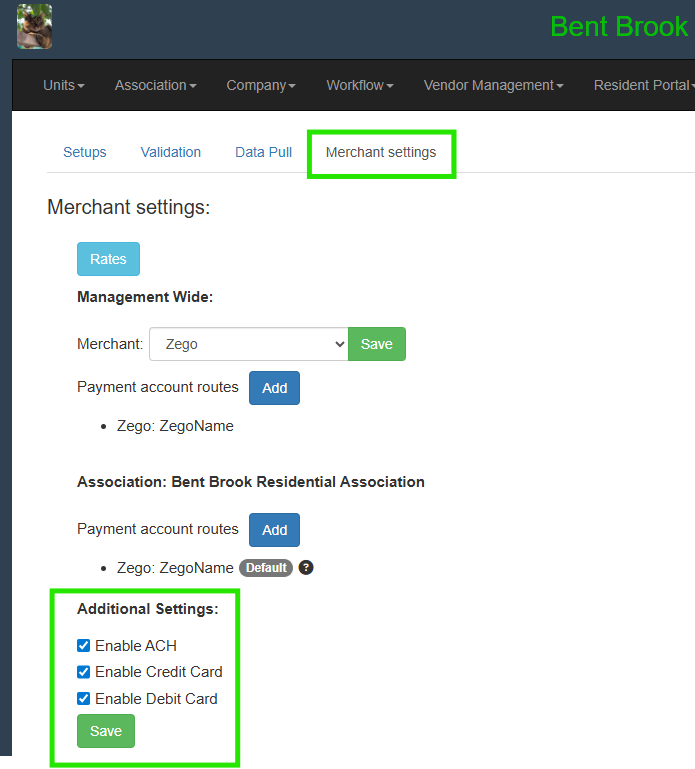Expand the Association menu
This screenshot has width=695, height=769.
[155, 86]
